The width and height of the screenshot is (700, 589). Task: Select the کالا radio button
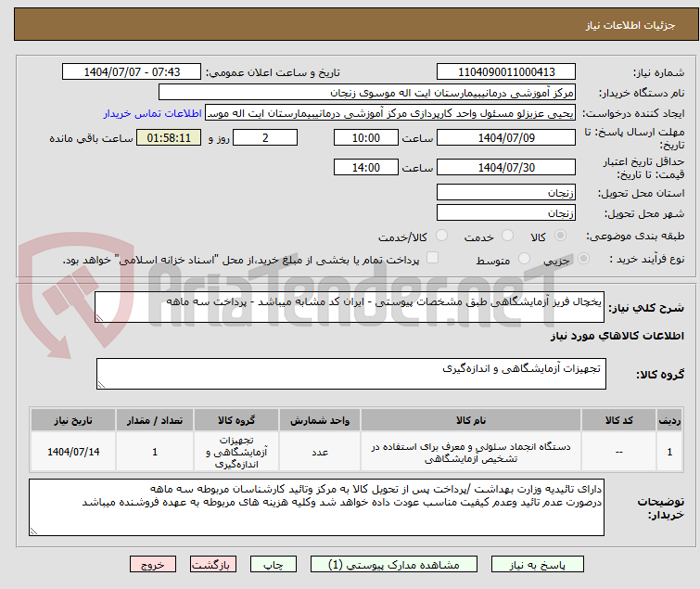(x=560, y=236)
